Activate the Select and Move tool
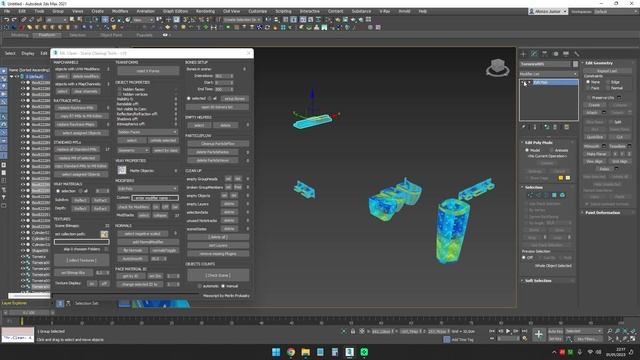Viewport: 640px width, 360px height. pos(105,20)
